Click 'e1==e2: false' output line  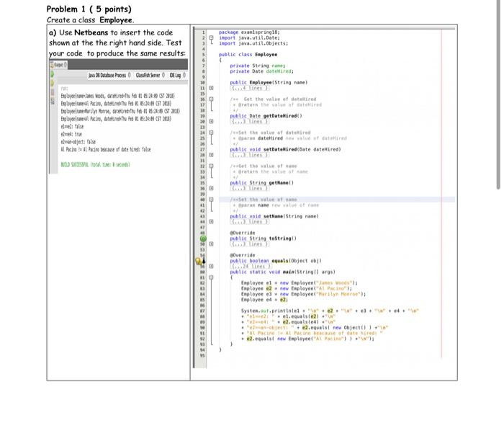pos(72,126)
